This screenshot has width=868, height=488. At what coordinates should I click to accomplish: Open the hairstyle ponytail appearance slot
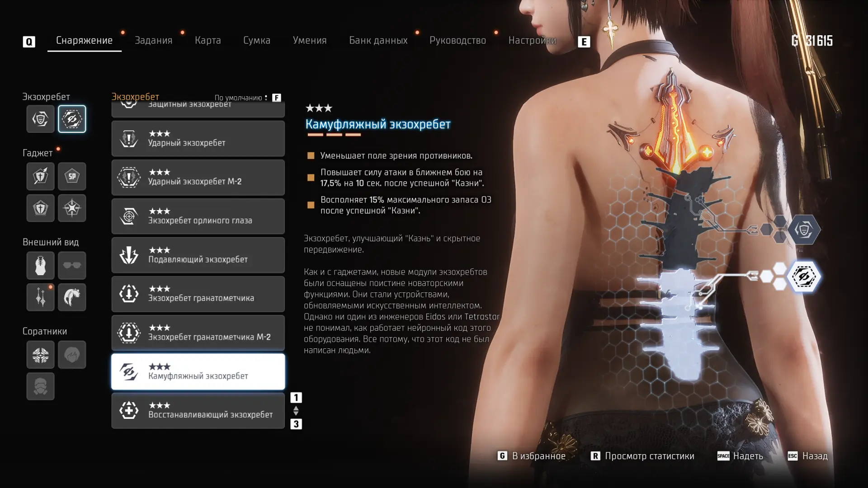(72, 297)
